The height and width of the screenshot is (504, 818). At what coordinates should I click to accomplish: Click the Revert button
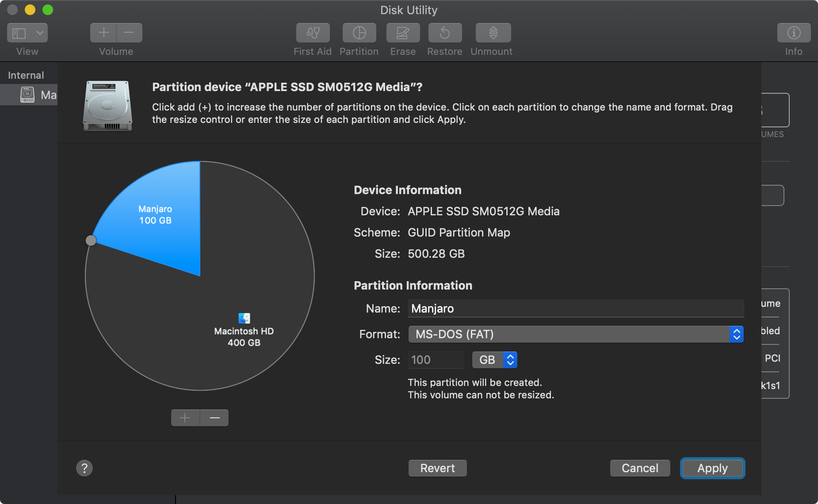tap(437, 468)
